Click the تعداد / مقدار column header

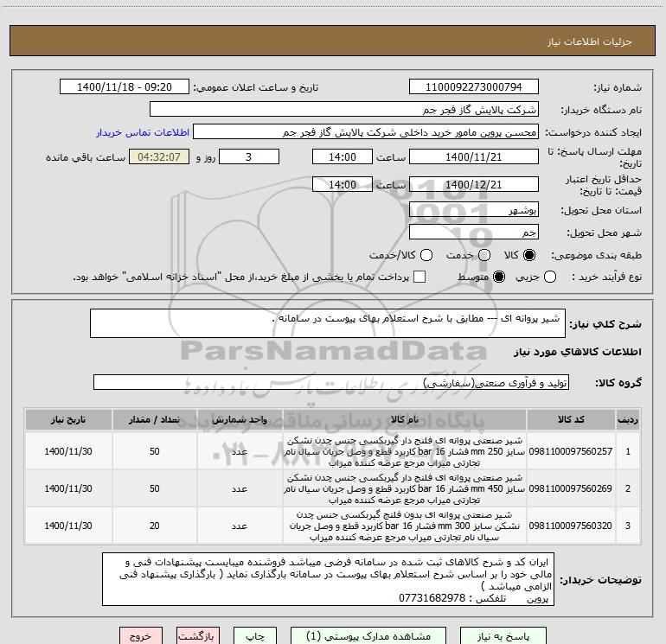click(154, 419)
